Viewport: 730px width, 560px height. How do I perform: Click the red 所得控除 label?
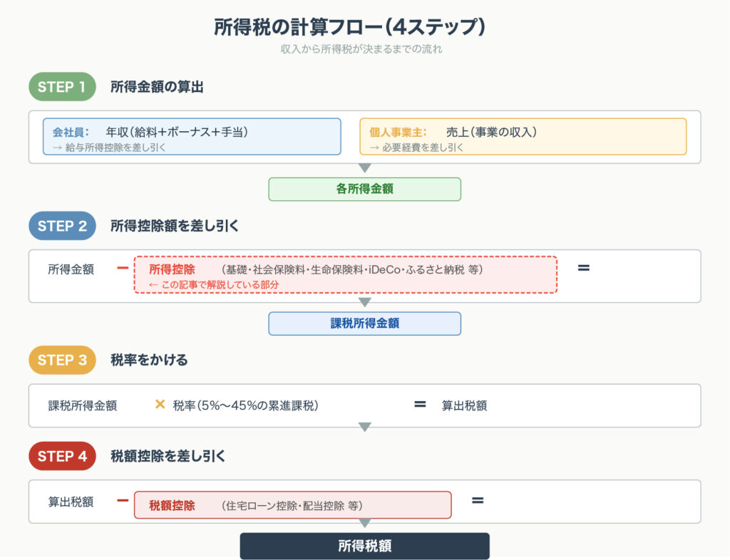click(172, 269)
